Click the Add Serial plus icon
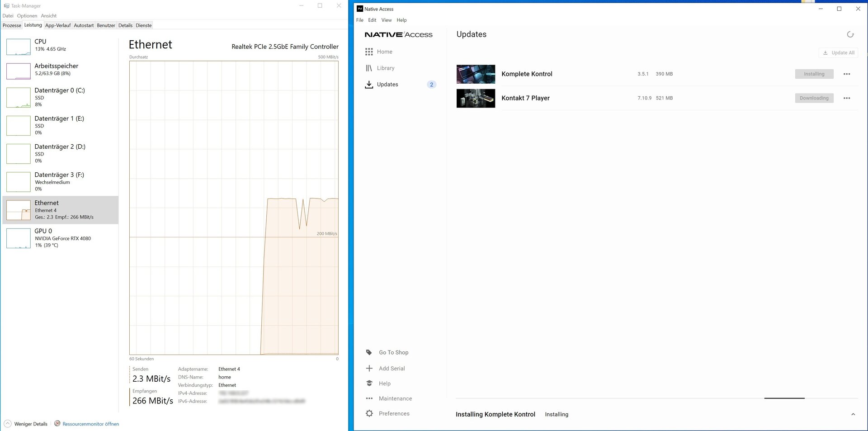This screenshot has width=868, height=431. tap(369, 369)
